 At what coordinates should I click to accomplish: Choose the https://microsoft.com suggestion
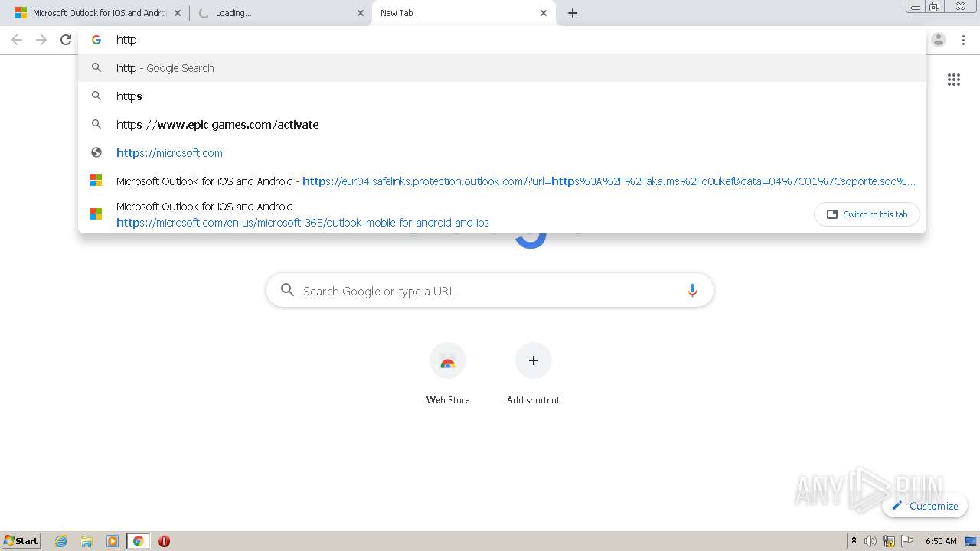502,153
